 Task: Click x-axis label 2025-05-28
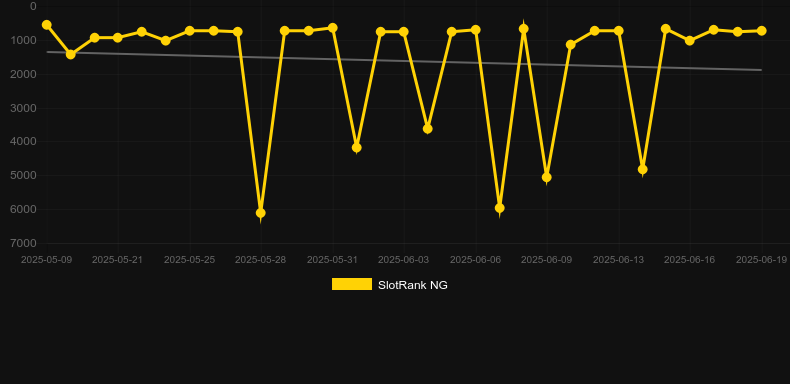[260, 260]
